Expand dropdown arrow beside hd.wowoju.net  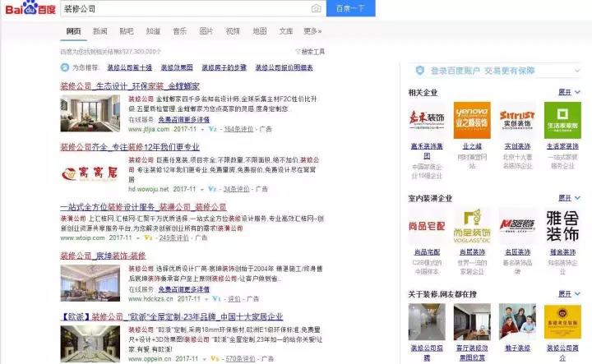202,189
